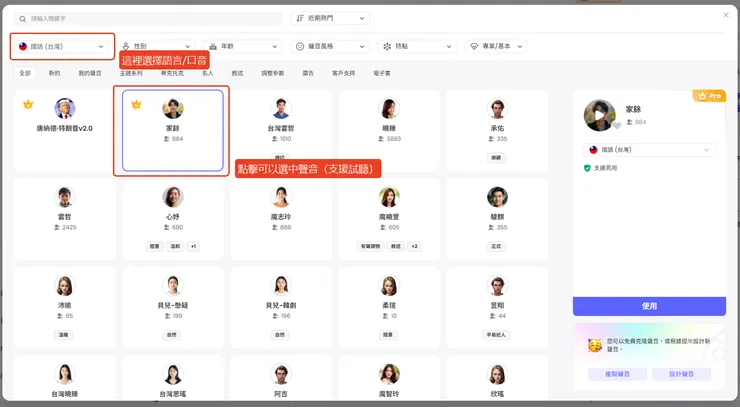The height and width of the screenshot is (407, 740).
Task: Click the 使用 use voice button
Action: pyautogui.click(x=649, y=306)
